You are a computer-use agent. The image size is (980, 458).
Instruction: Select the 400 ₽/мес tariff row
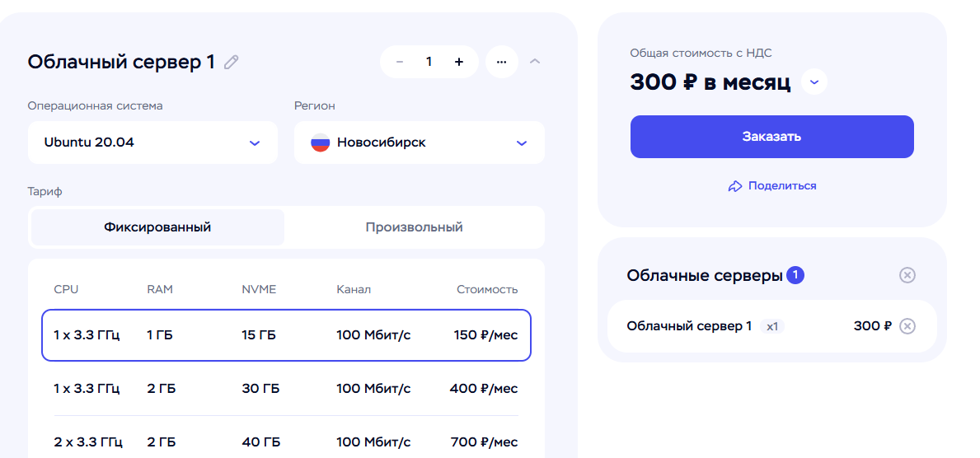pyautogui.click(x=286, y=389)
